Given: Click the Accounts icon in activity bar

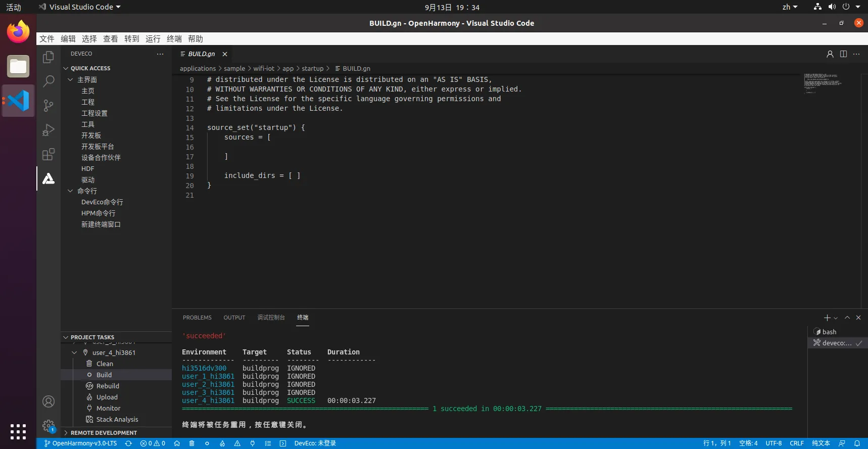Looking at the screenshot, I should coord(49,401).
